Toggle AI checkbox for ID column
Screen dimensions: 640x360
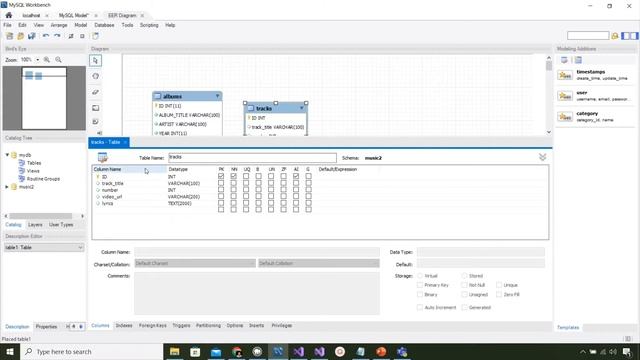point(296,176)
